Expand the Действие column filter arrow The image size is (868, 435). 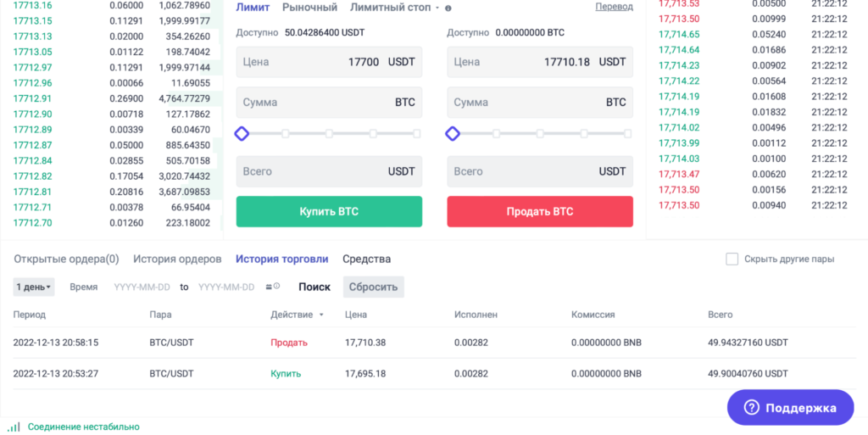[x=321, y=315]
